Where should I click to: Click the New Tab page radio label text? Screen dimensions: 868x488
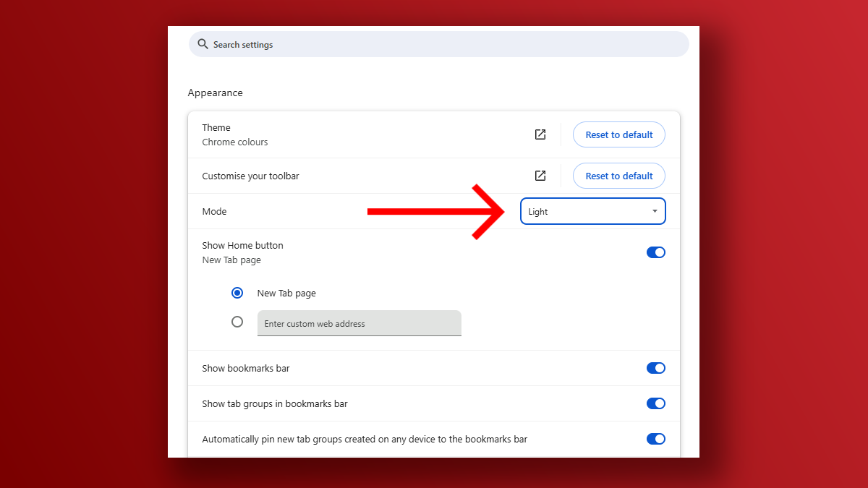click(286, 294)
